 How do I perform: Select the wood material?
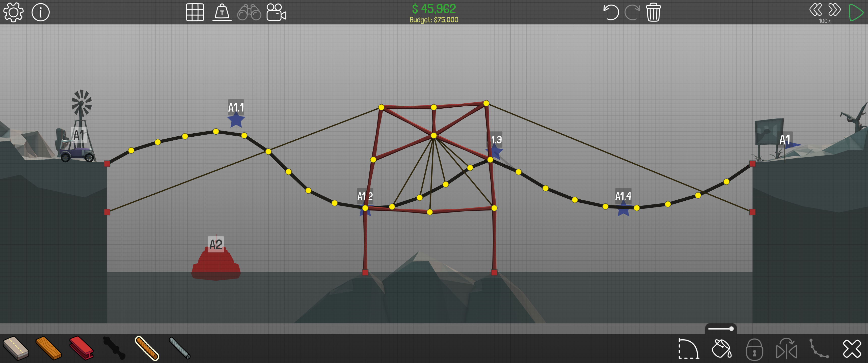pyautogui.click(x=48, y=348)
